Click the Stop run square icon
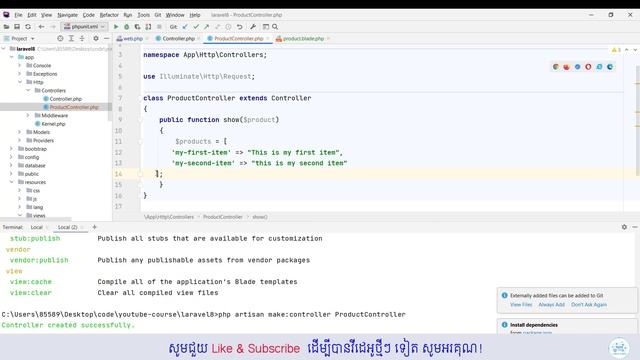Image resolution: width=640 pixels, height=360 pixels. click(159, 27)
